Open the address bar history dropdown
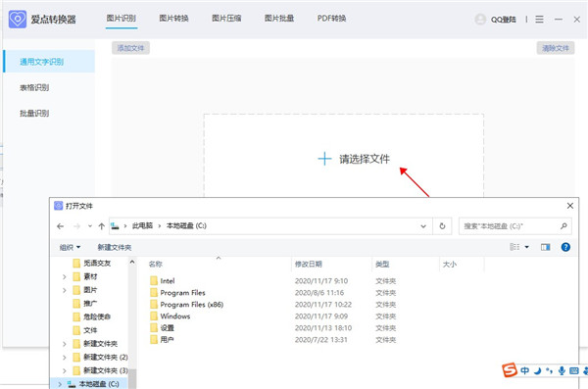Image resolution: width=588 pixels, height=389 pixels. click(x=423, y=226)
